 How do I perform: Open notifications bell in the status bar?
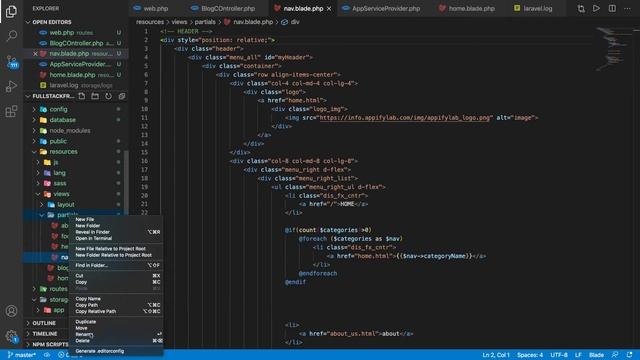(x=630, y=355)
